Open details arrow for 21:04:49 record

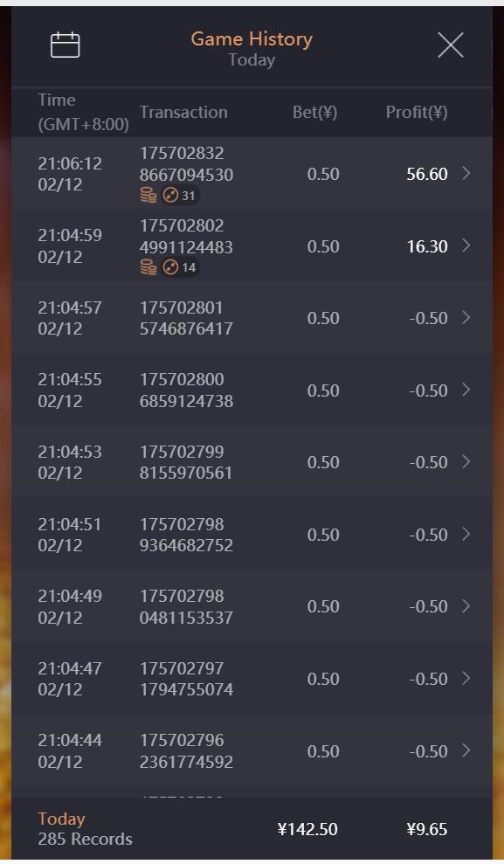[x=466, y=606]
